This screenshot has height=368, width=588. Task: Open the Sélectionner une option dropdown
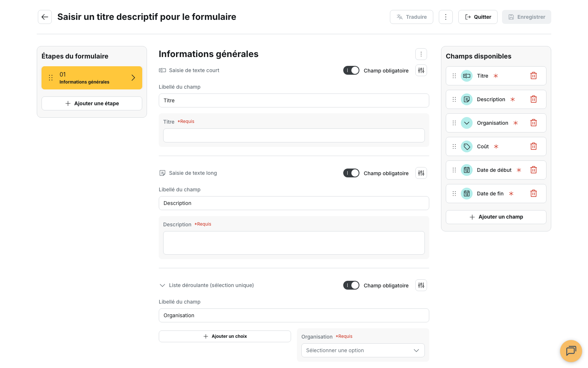pos(363,350)
